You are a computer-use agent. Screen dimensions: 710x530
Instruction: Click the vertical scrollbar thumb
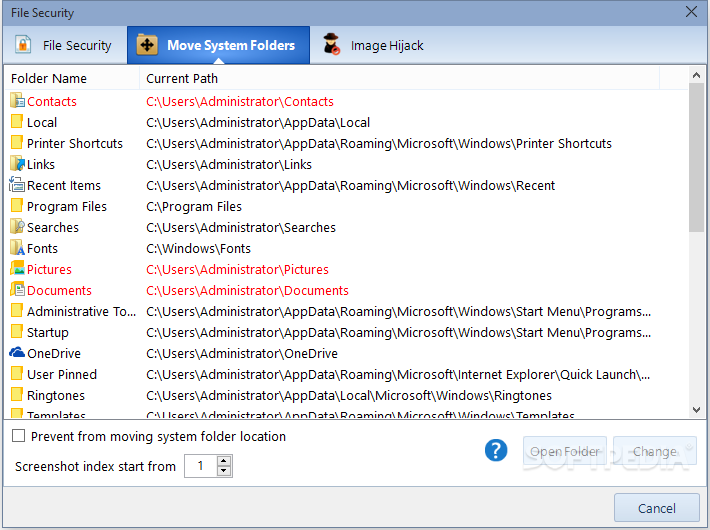696,158
